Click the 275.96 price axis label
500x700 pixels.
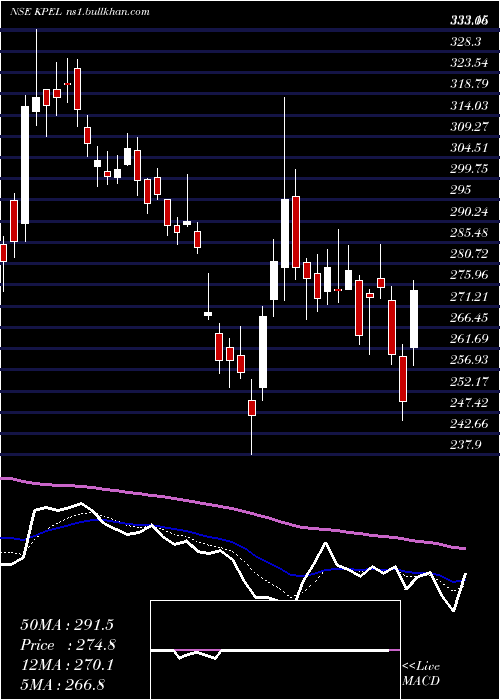pos(469,275)
